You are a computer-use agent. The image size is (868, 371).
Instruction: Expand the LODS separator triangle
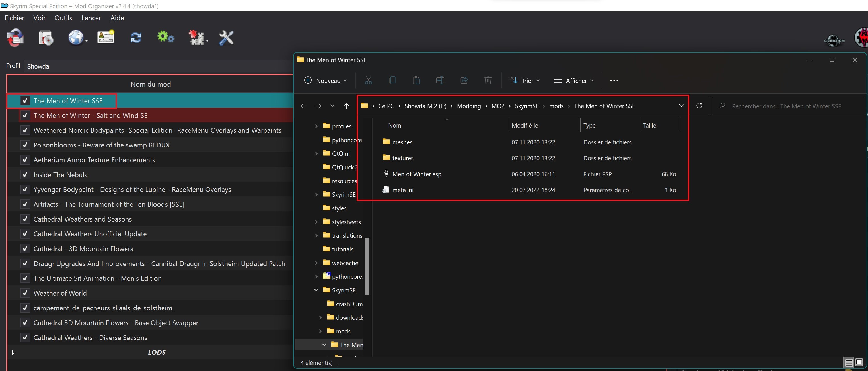pos(13,352)
